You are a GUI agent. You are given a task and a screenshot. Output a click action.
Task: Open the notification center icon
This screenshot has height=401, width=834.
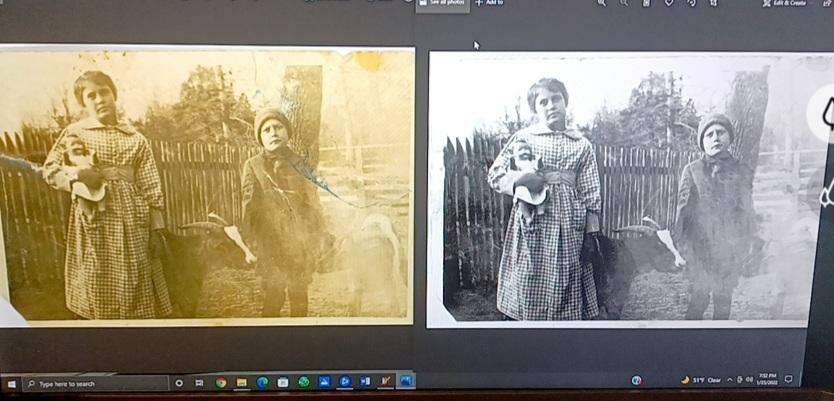789,380
